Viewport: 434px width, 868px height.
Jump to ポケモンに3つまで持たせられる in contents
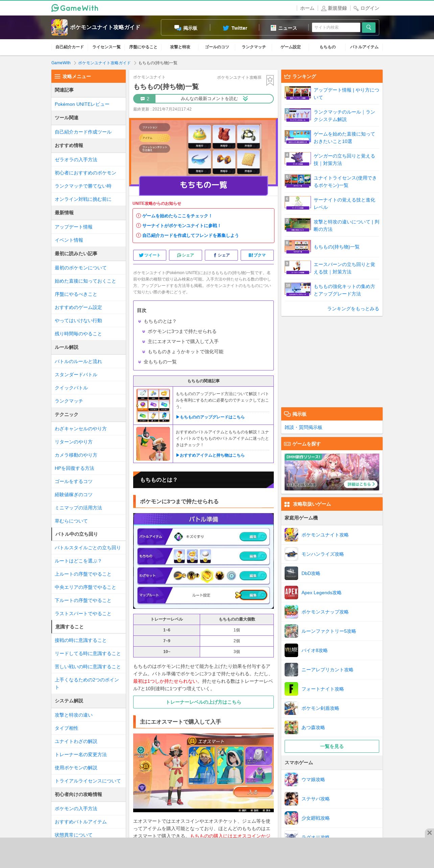pyautogui.click(x=182, y=331)
